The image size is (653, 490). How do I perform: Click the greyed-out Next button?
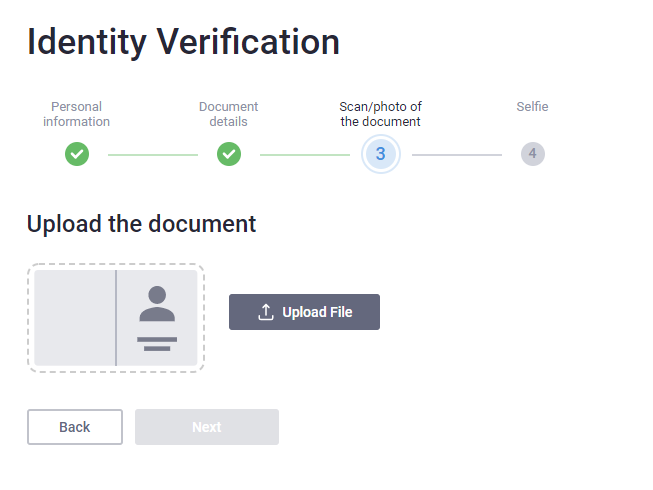pos(207,427)
